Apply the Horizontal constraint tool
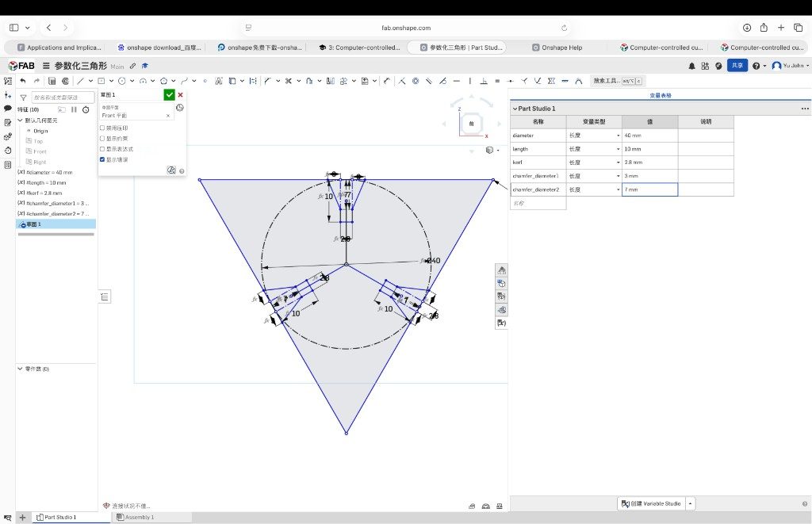Viewport: 812px width, 524px height. pos(456,81)
